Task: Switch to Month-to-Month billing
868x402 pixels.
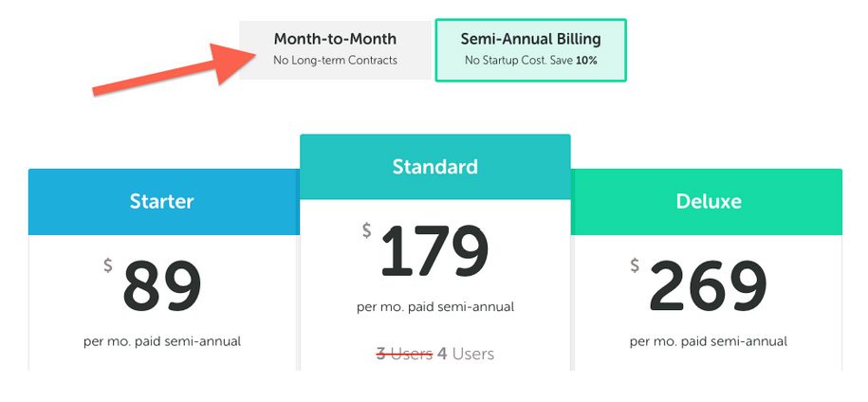Action: [x=335, y=49]
